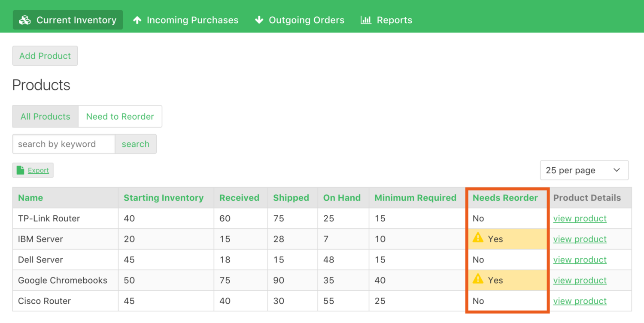The image size is (644, 323).
Task: Click the Needs Reorder column header
Action: coord(505,198)
